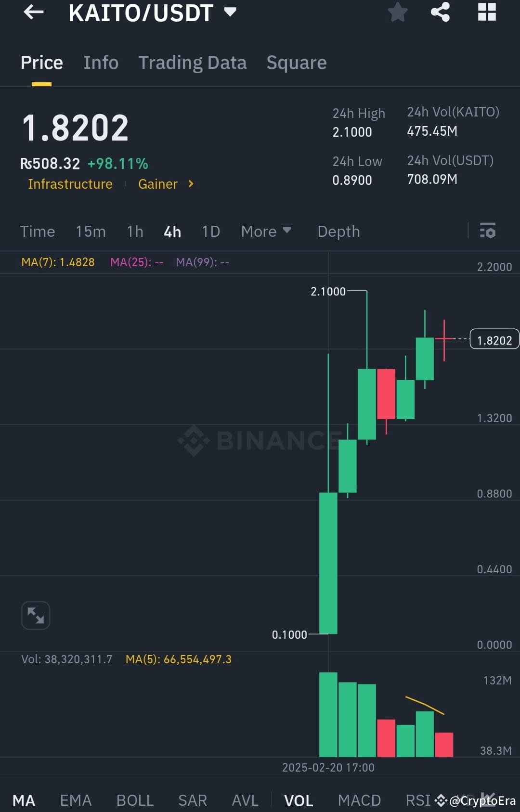Tap the VOL indicator selector
Viewport: 520px width, 812px height.
click(x=299, y=799)
